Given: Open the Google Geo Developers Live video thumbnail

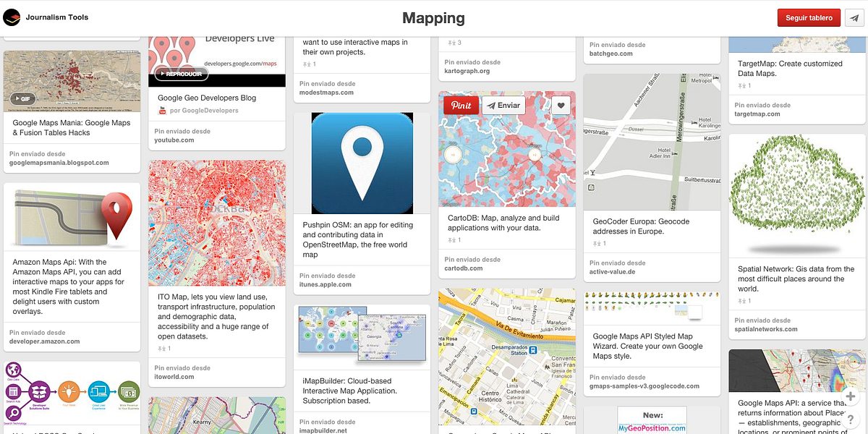Looking at the screenshot, I should click(x=217, y=61).
